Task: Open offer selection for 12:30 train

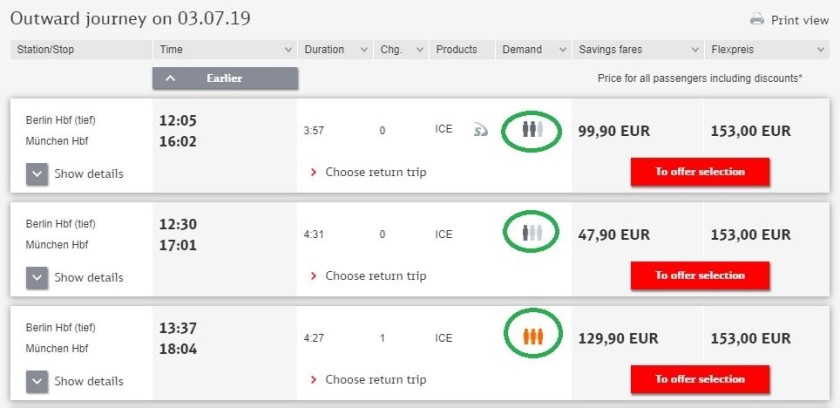Action: click(700, 276)
